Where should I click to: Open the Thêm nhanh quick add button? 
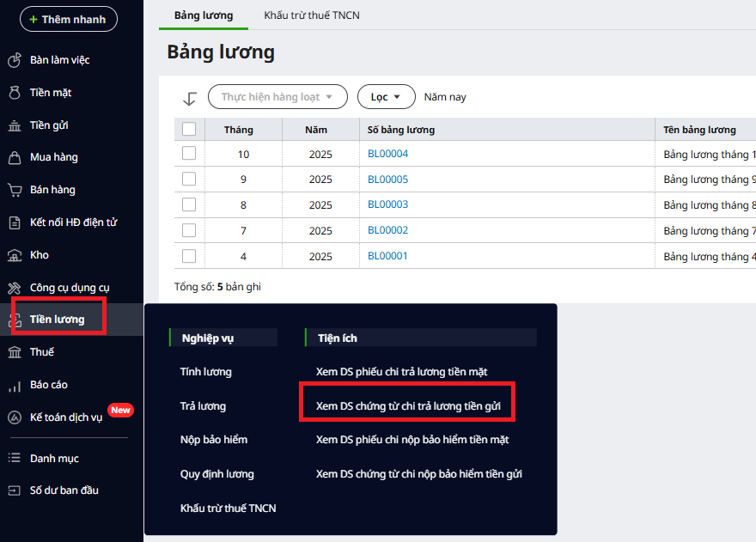point(68,19)
